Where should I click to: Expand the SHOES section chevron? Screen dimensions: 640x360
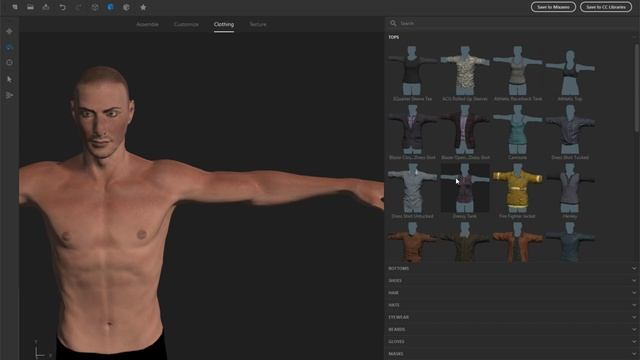(634, 281)
